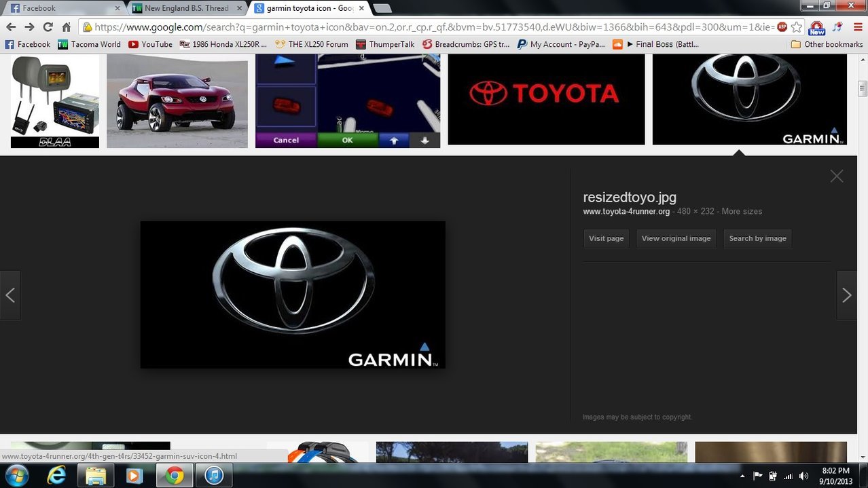Viewport: 868px width, 488px height.
Task: Click the Visit page button
Action: pyautogui.click(x=606, y=238)
